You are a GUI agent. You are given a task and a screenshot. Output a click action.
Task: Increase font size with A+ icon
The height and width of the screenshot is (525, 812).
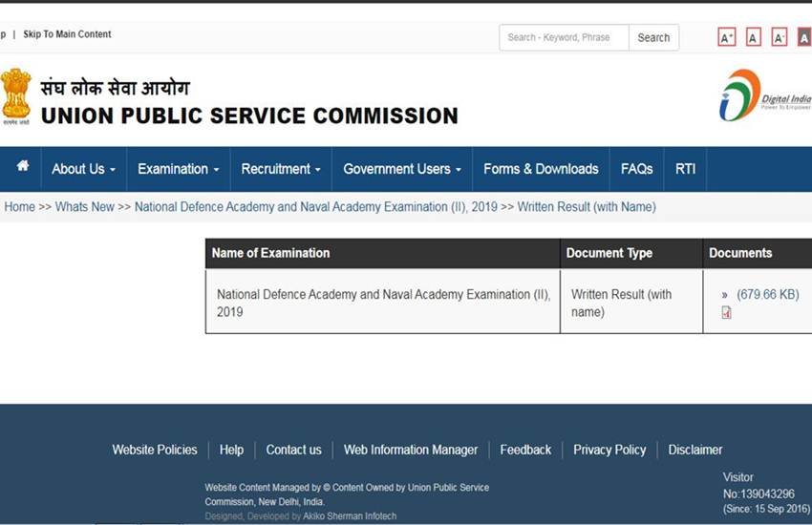(727, 38)
